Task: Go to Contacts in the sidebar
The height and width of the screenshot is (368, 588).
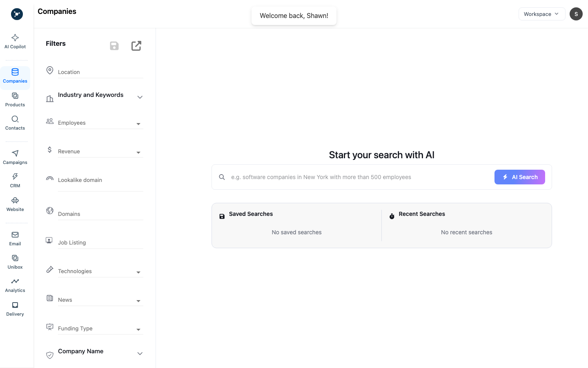Action: 15,123
